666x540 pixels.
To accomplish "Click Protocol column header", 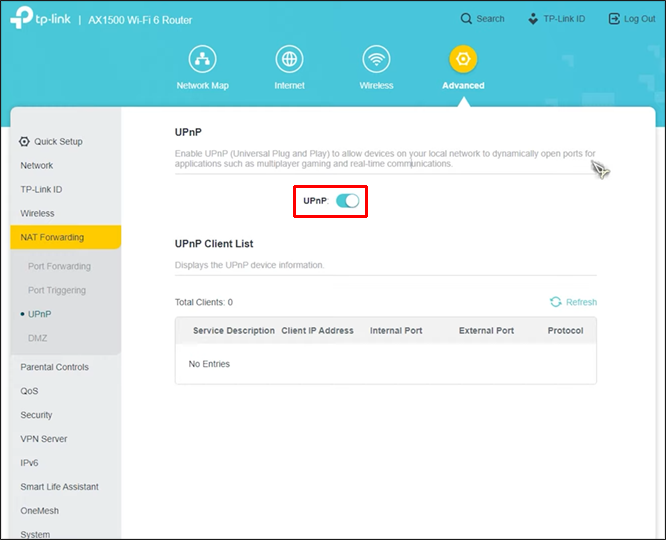I will [x=565, y=331].
